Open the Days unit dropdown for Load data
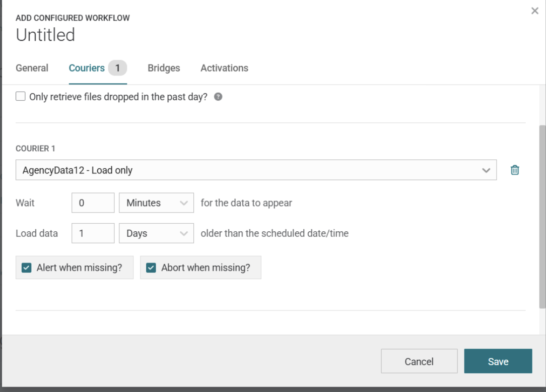Screen dimensions: 546x392 coord(156,233)
